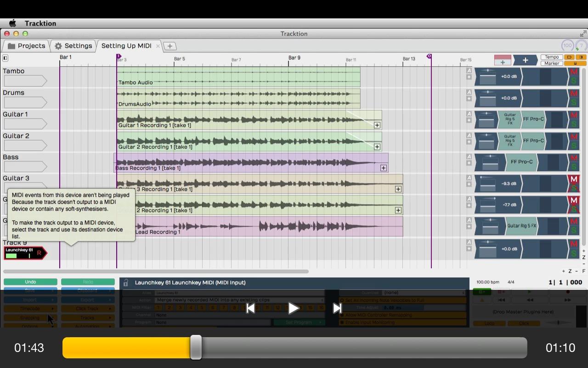Open the Click Track button
The height and width of the screenshot is (368, 588).
click(x=88, y=309)
